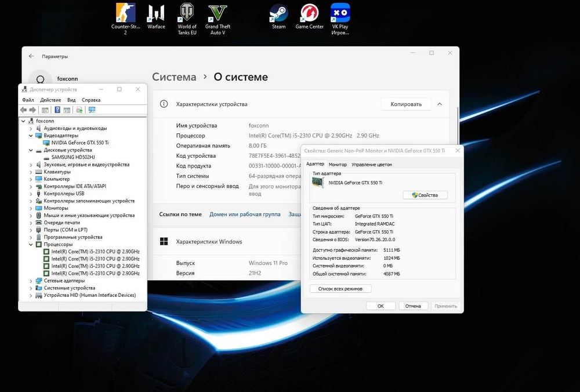Open the Справка menu in Device Manager
Screen dimensions: 580x392
91,100
